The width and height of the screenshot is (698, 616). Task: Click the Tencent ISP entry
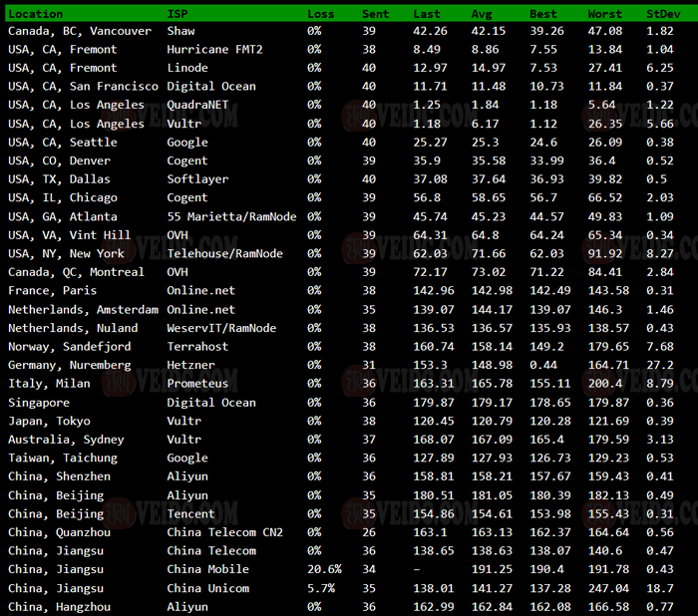(x=190, y=513)
